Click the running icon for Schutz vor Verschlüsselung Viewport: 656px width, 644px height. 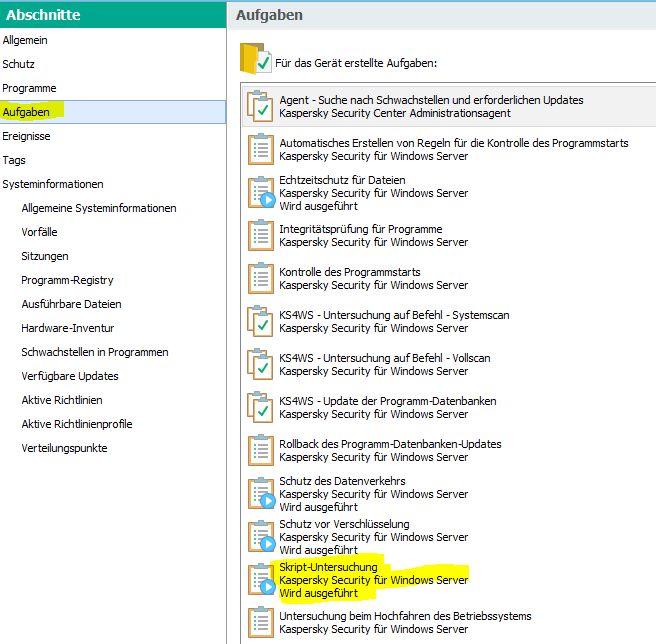pyautogui.click(x=261, y=536)
